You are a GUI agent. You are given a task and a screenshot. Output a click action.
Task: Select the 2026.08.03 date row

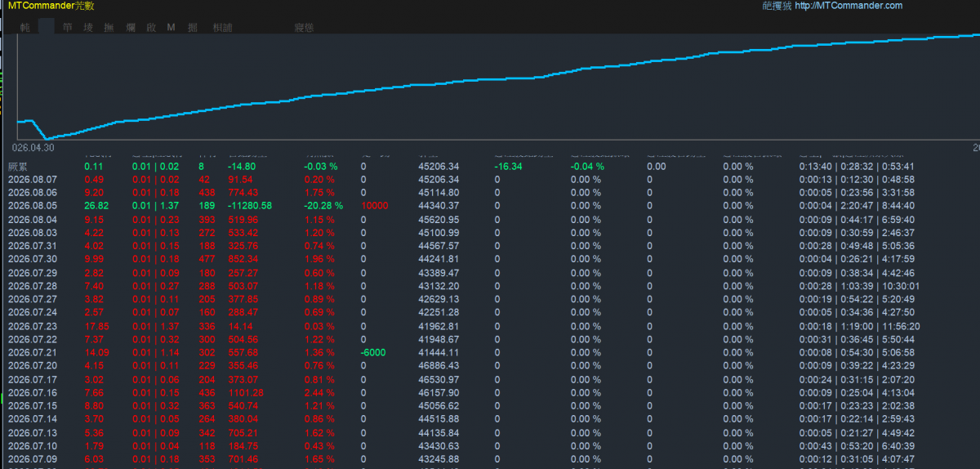[490, 233]
